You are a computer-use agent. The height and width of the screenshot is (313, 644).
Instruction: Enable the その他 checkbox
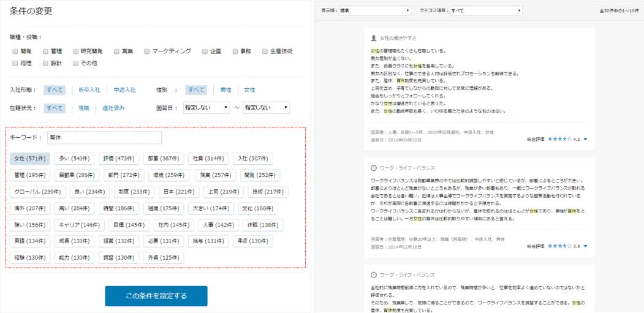tap(76, 63)
